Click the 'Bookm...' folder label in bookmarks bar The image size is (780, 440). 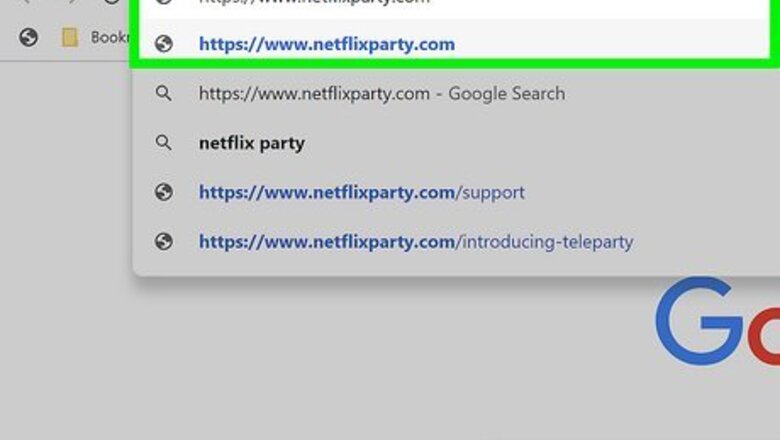click(106, 37)
